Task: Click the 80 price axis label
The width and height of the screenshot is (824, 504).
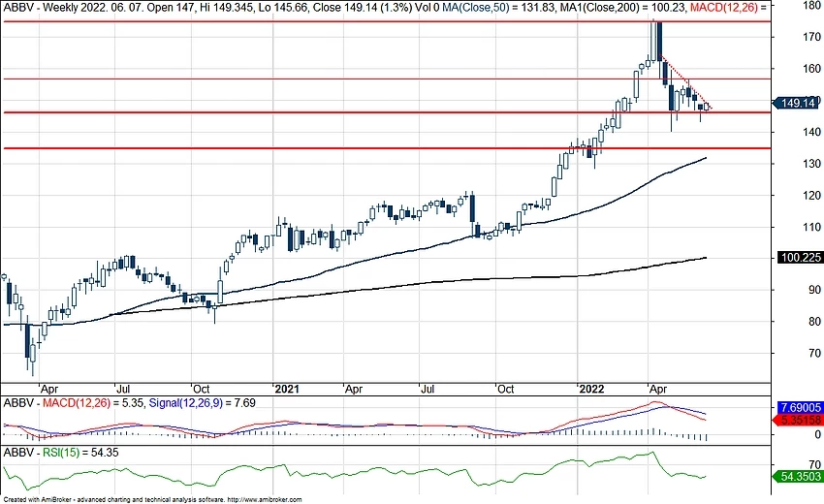Action: [815, 322]
